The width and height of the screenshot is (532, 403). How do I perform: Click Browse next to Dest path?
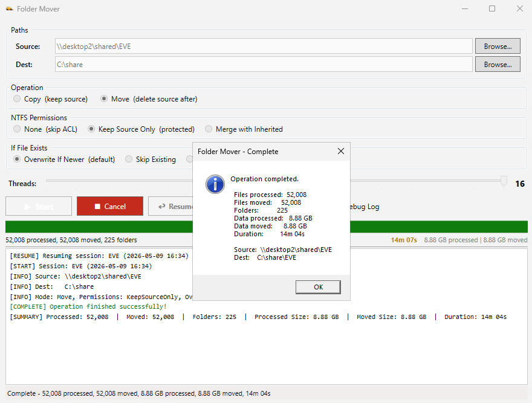498,65
